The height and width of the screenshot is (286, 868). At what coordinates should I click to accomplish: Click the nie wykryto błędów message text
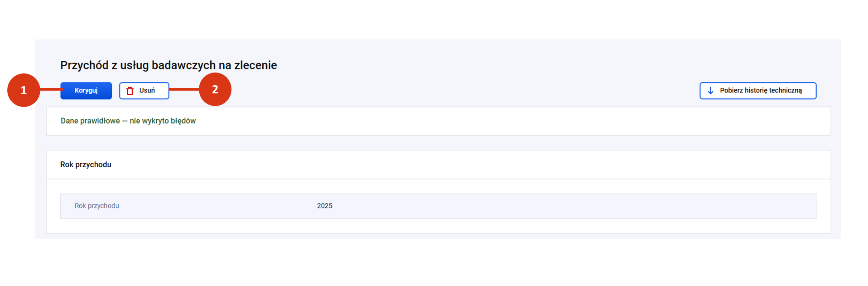coord(163,121)
